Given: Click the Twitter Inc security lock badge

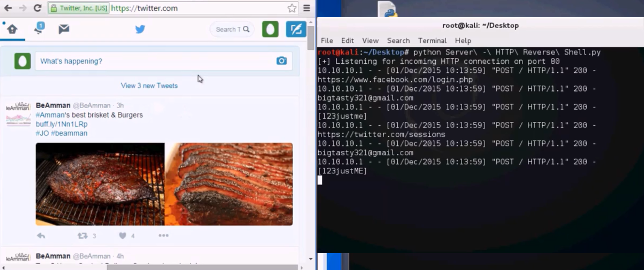Looking at the screenshot, I should (x=78, y=8).
